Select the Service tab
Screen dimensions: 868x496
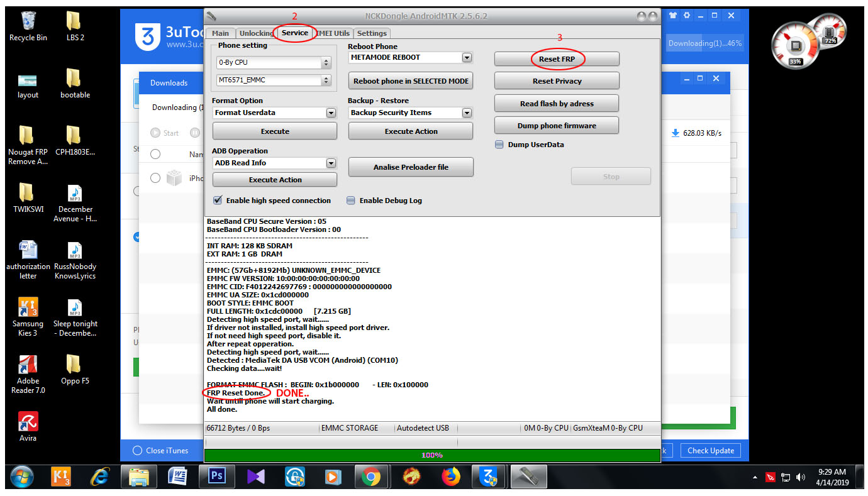(295, 33)
